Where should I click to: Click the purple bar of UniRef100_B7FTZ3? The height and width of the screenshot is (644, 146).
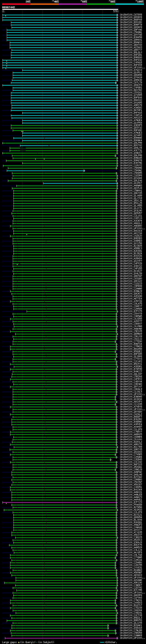60,503
